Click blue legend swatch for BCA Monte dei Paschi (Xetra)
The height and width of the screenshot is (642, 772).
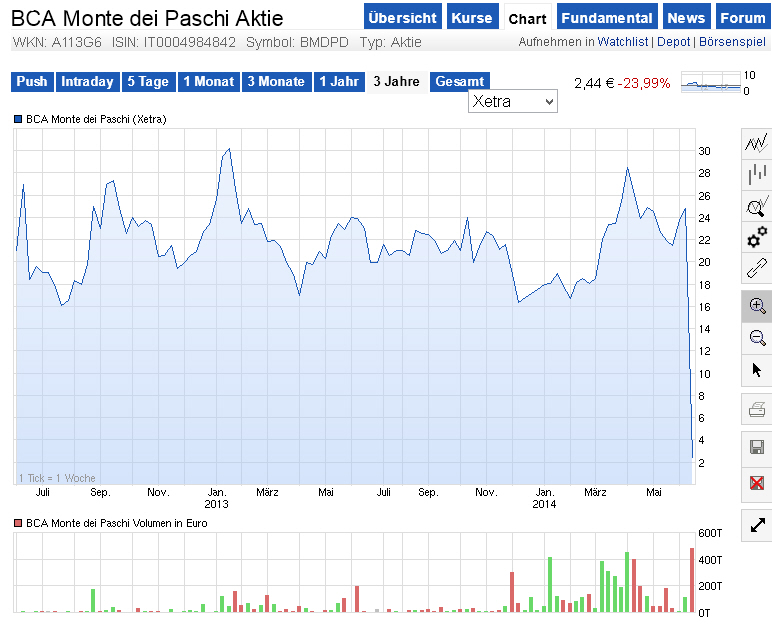(x=18, y=119)
